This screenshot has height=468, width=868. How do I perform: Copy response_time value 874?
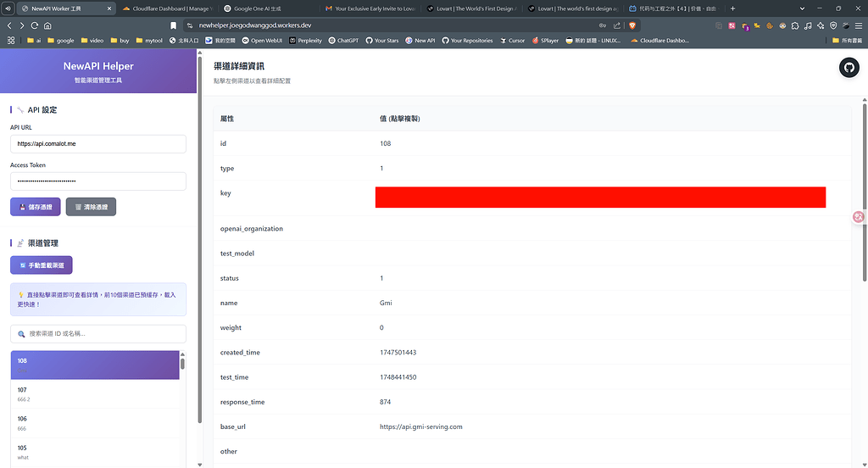[386, 402]
